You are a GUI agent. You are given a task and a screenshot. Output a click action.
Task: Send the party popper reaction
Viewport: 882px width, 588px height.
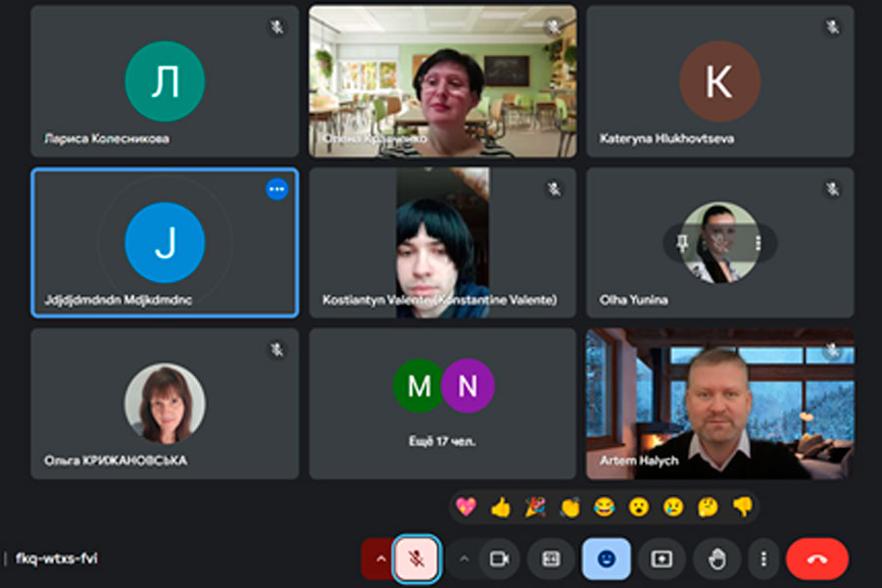click(x=535, y=507)
